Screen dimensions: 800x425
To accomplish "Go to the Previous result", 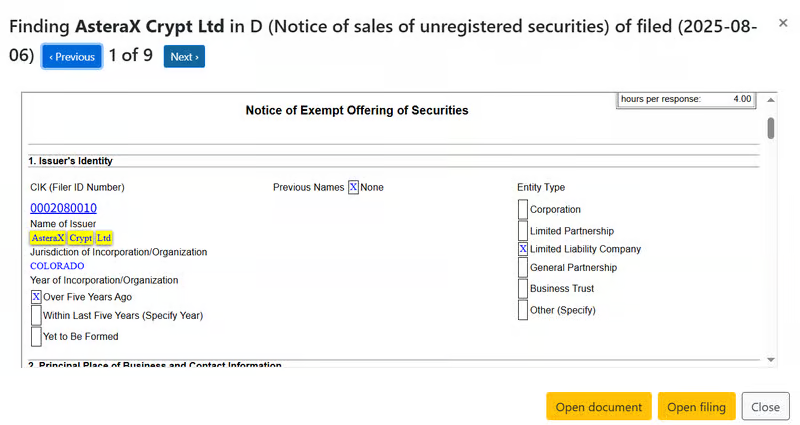I will (x=72, y=57).
